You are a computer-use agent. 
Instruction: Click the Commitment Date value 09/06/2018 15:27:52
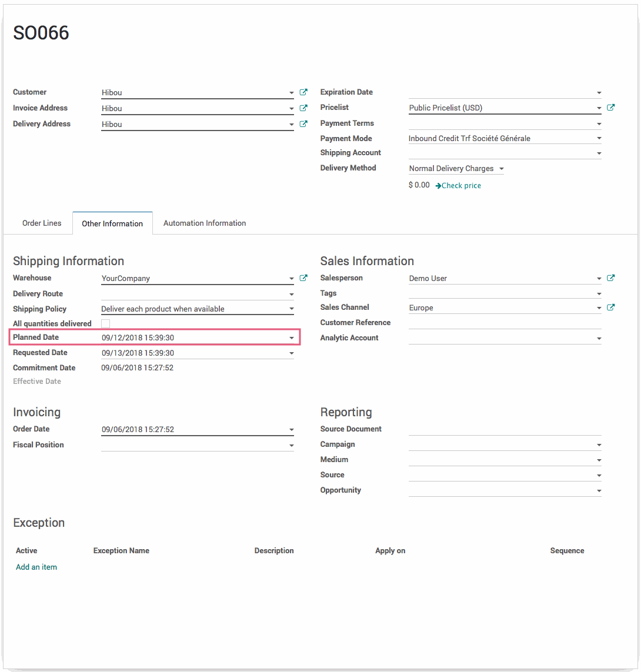point(137,367)
